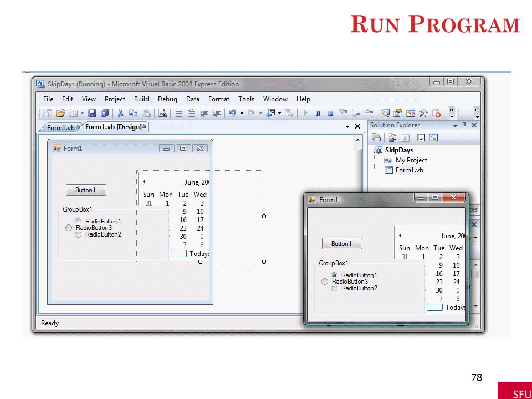The width and height of the screenshot is (532, 399).
Task: Click the Open File folder icon
Action: tap(60, 113)
